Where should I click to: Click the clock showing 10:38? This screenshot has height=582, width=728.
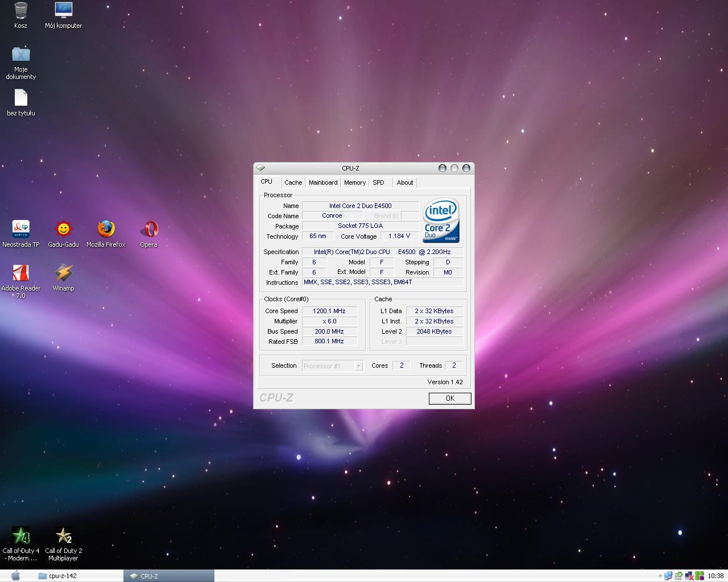715,576
